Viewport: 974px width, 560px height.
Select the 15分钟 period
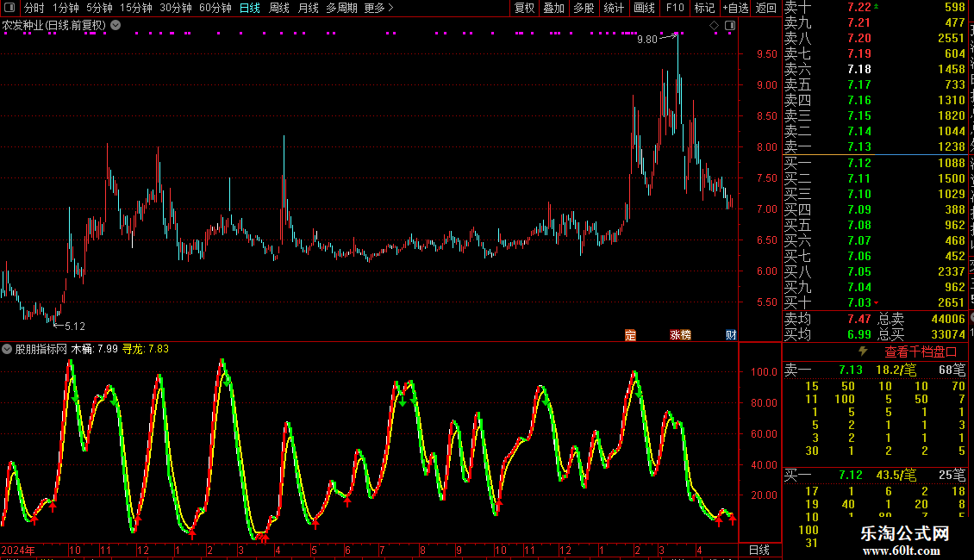click(x=135, y=8)
